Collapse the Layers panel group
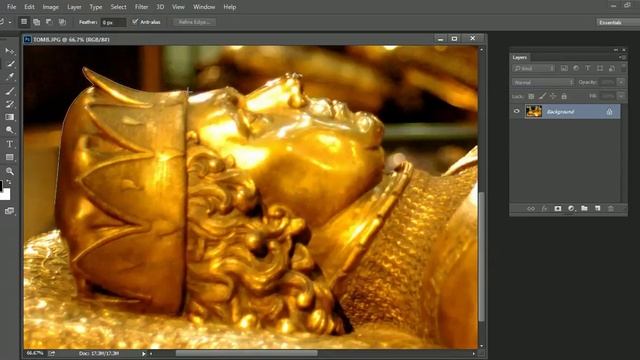Image resolution: width=640 pixels, height=360 pixels. point(616,50)
